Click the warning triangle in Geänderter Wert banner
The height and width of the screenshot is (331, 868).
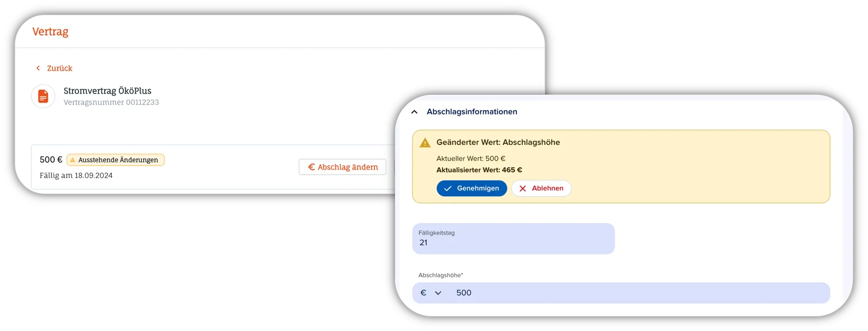(425, 143)
